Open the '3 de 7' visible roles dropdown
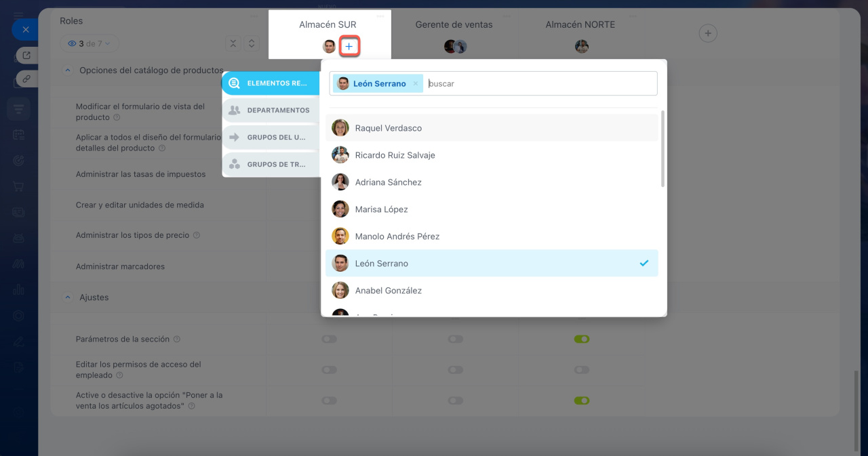 [x=89, y=43]
